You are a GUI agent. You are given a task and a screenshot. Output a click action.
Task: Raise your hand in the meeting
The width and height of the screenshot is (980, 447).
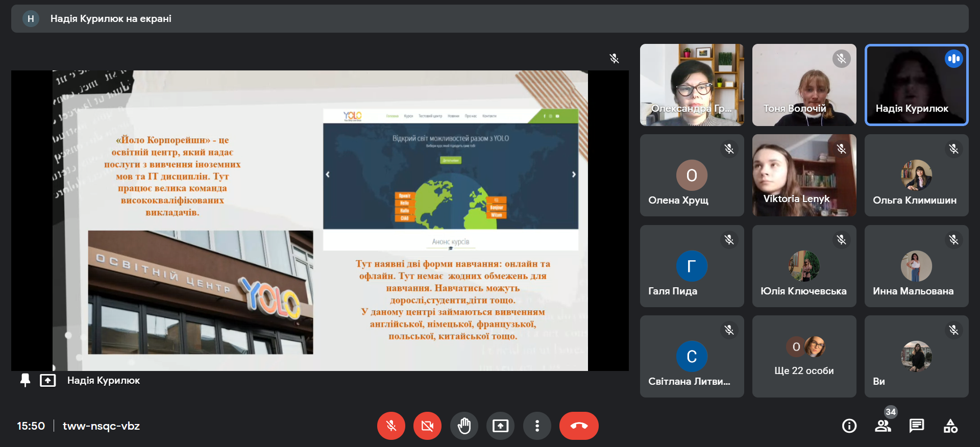[x=464, y=426]
